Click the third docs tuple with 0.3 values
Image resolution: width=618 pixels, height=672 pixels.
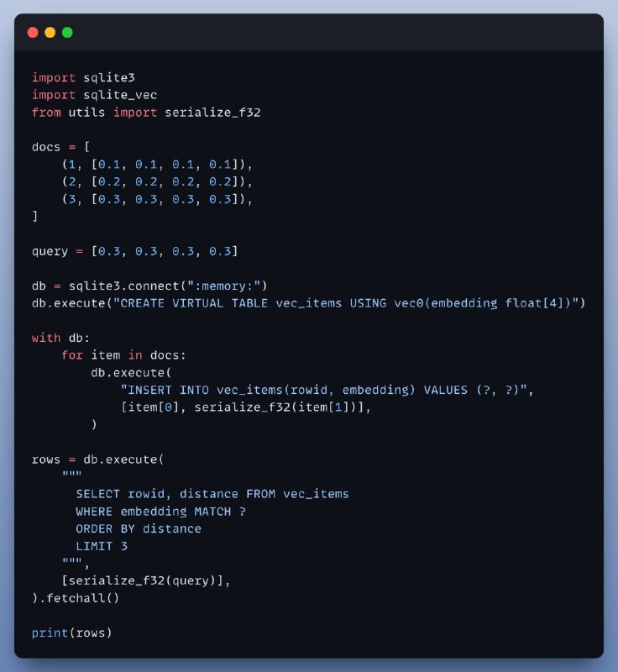[x=157, y=199]
